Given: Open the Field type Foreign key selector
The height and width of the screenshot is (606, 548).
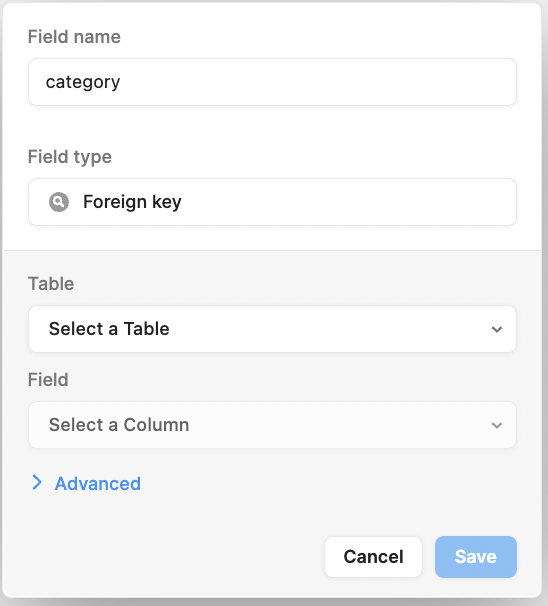Looking at the screenshot, I should [272, 202].
